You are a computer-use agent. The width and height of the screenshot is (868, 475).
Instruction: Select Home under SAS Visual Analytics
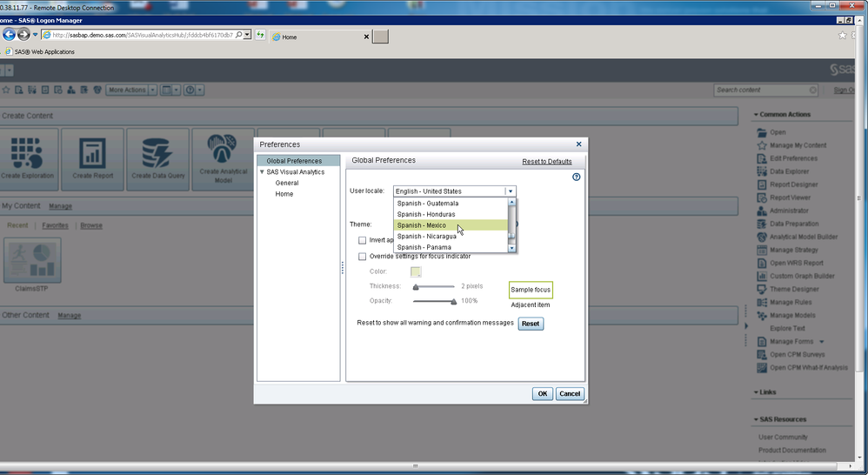[284, 194]
